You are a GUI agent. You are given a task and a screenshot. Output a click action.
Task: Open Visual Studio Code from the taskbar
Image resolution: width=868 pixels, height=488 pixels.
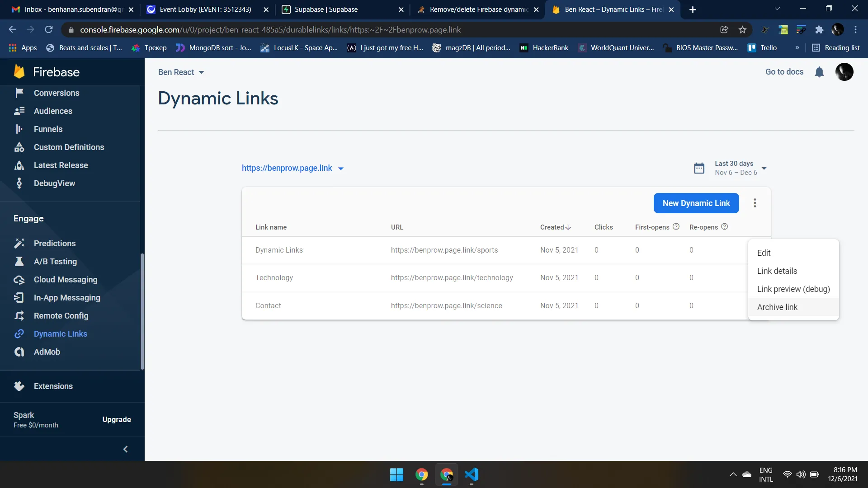[471, 474]
